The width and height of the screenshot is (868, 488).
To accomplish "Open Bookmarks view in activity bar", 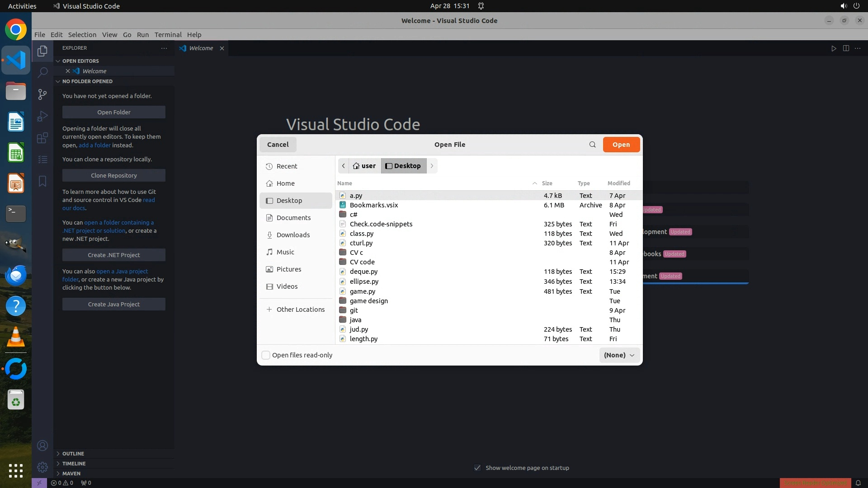I will pos(42,181).
